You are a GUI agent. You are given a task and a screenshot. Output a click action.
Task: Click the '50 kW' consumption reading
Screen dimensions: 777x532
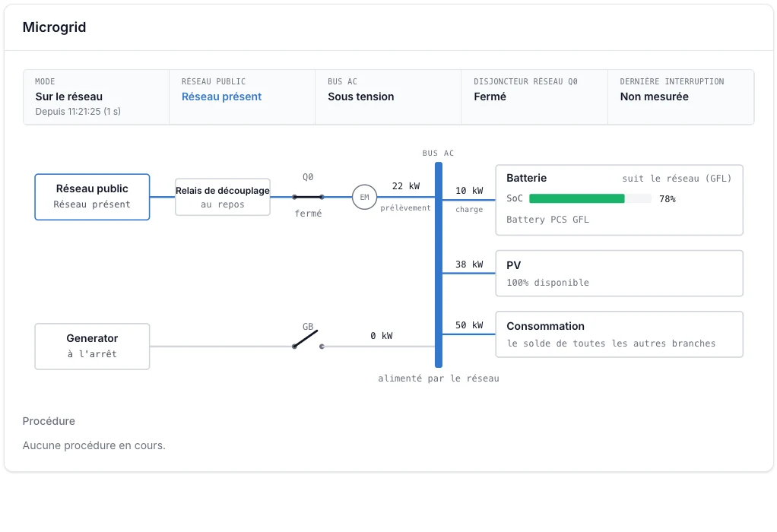(469, 325)
